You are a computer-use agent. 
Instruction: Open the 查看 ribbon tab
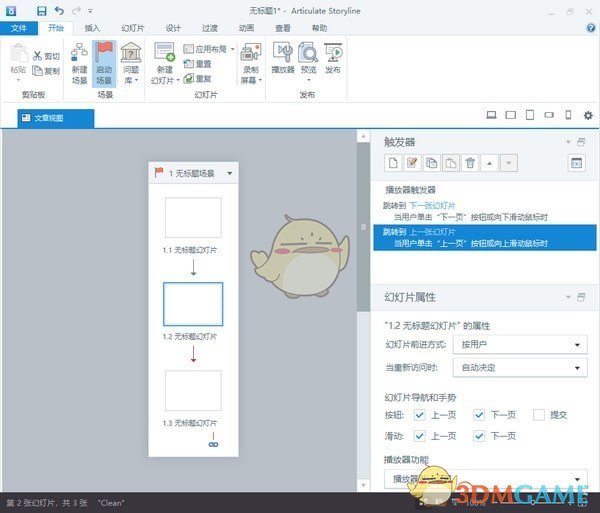tap(283, 28)
